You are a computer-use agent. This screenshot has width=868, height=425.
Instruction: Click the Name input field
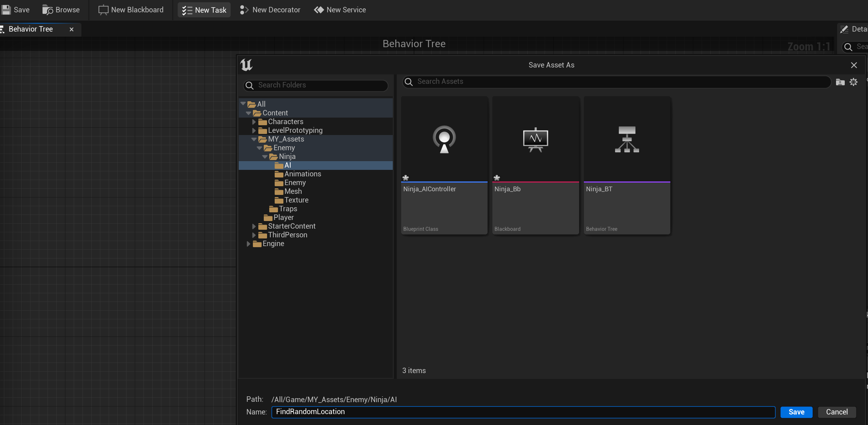[x=523, y=412]
